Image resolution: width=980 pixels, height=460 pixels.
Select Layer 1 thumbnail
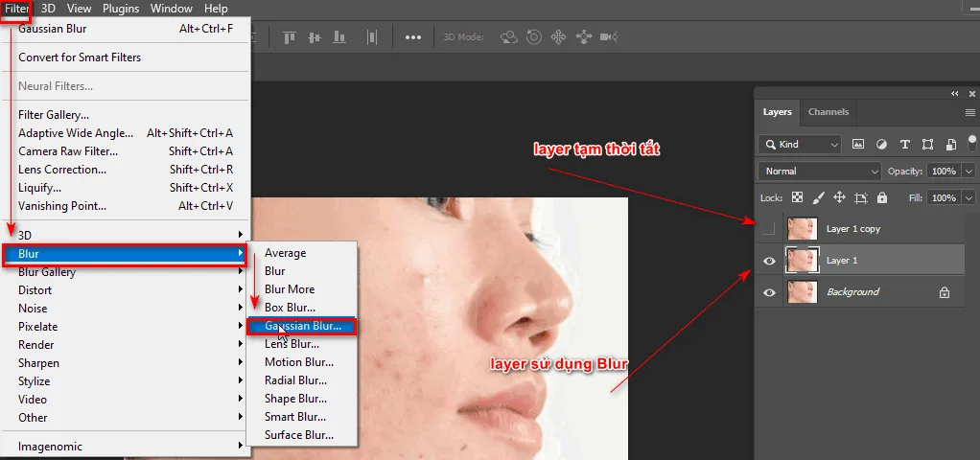(x=802, y=260)
